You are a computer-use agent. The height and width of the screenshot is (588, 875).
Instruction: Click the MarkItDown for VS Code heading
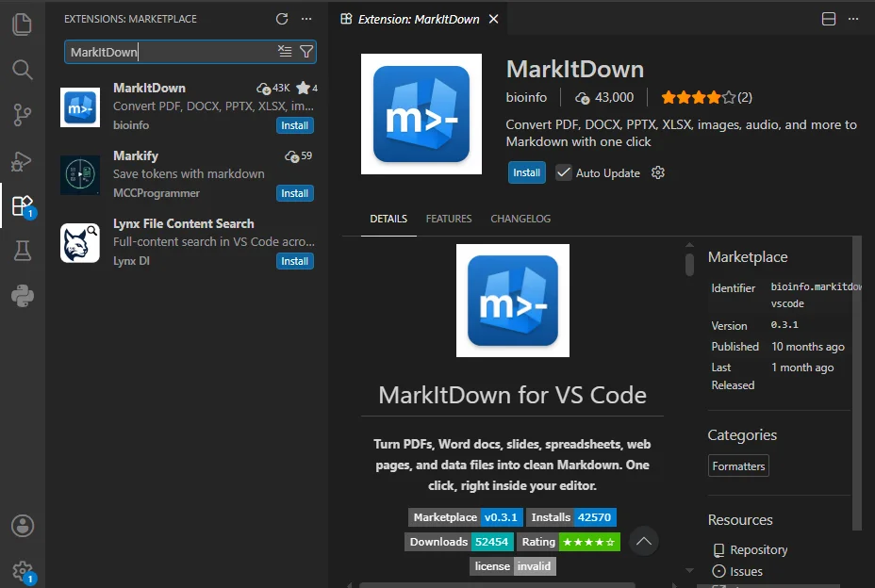coord(512,395)
